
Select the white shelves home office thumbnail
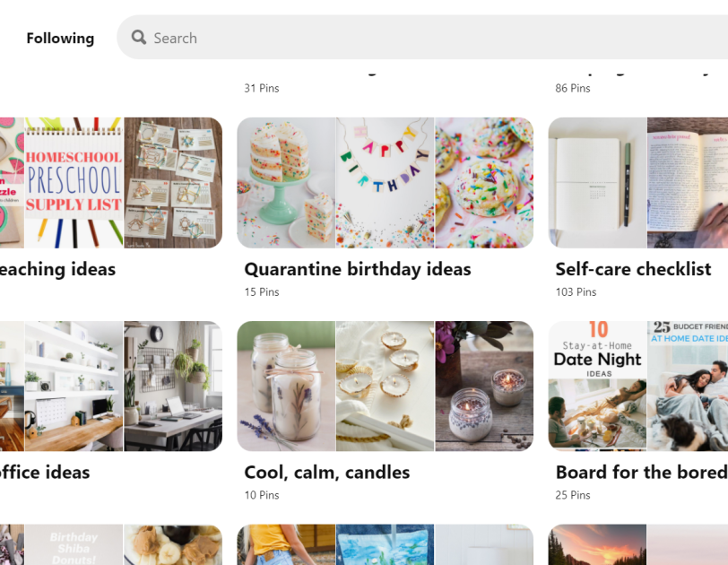coord(74,387)
